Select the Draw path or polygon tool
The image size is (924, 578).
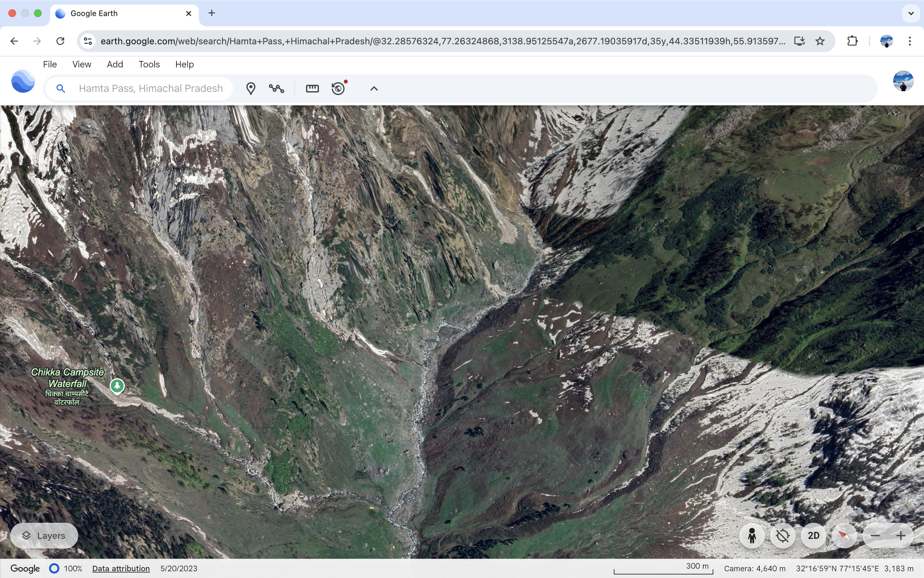pos(277,89)
